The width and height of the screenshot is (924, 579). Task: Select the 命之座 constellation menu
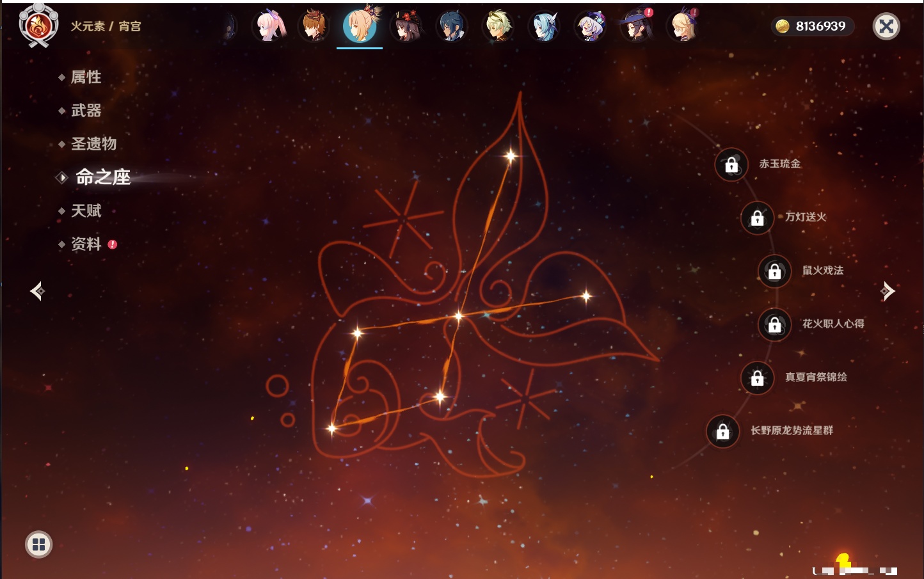click(x=102, y=177)
